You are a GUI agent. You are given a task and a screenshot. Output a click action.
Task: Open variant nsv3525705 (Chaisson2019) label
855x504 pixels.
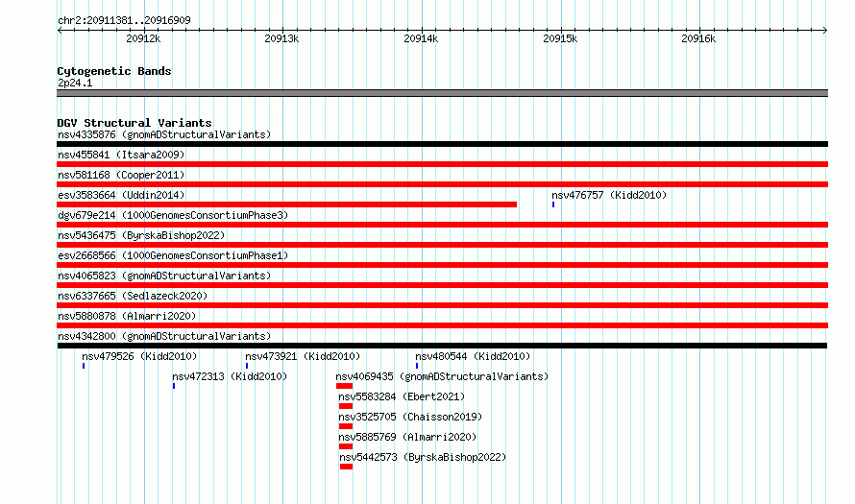point(410,417)
